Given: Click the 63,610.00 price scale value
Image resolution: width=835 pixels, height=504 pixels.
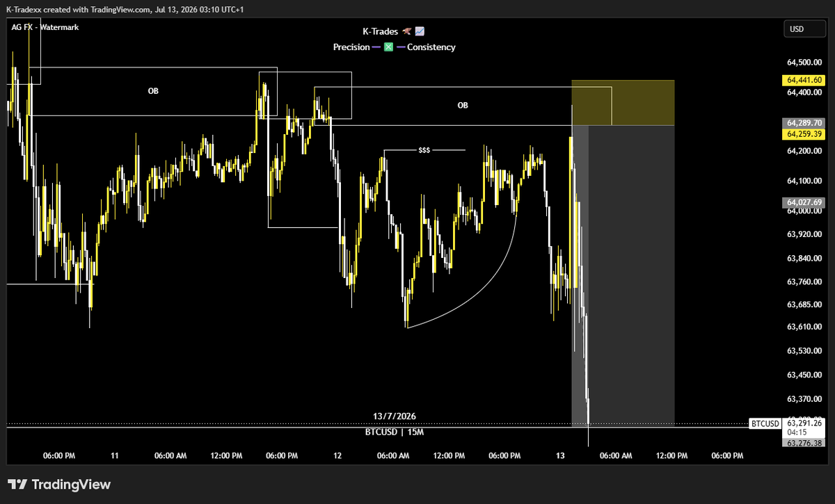Looking at the screenshot, I should click(x=804, y=327).
